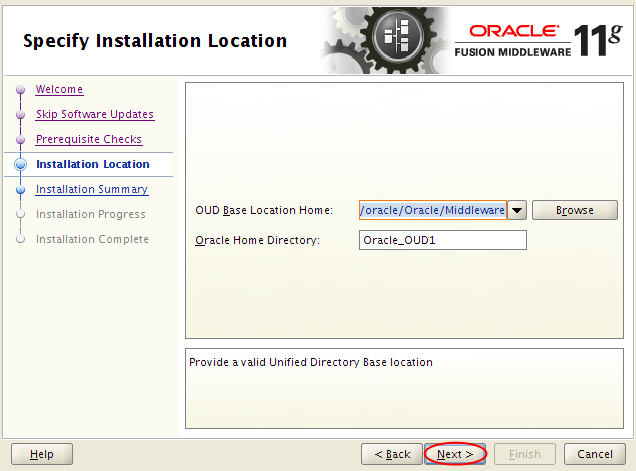Jump to the Installation Summary step
Image resolution: width=636 pixels, height=471 pixels.
pos(92,189)
